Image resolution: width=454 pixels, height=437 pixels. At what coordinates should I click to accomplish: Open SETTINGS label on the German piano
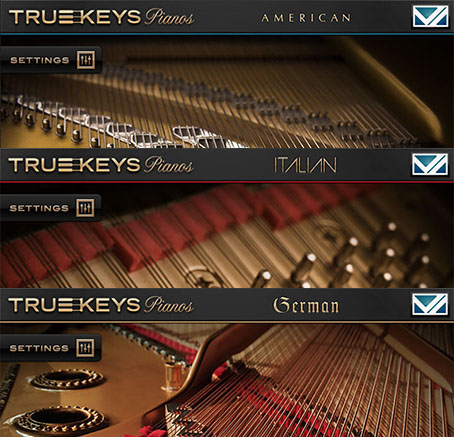click(x=39, y=348)
